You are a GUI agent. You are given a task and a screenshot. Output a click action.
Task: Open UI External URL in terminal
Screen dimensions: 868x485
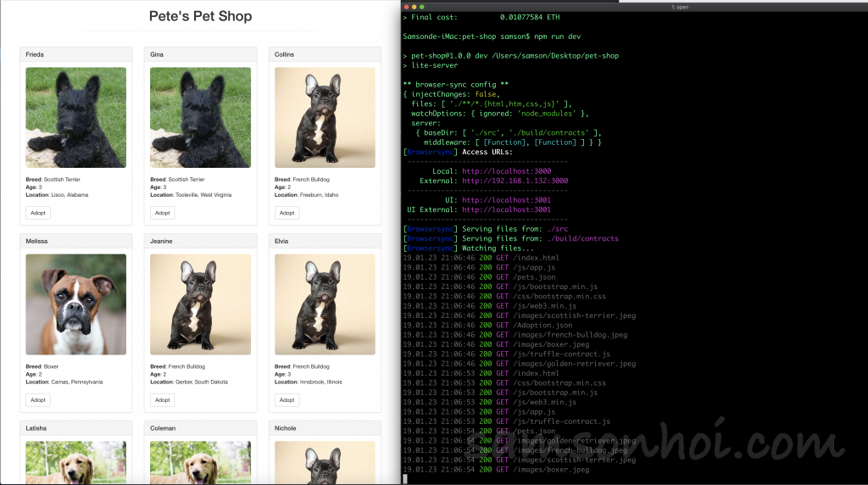[x=507, y=209]
